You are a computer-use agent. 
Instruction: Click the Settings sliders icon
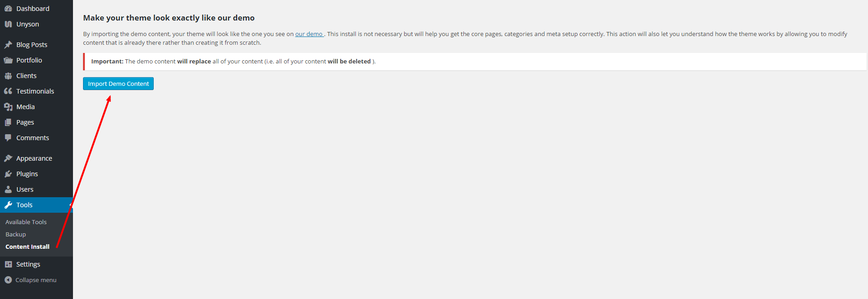click(8, 264)
